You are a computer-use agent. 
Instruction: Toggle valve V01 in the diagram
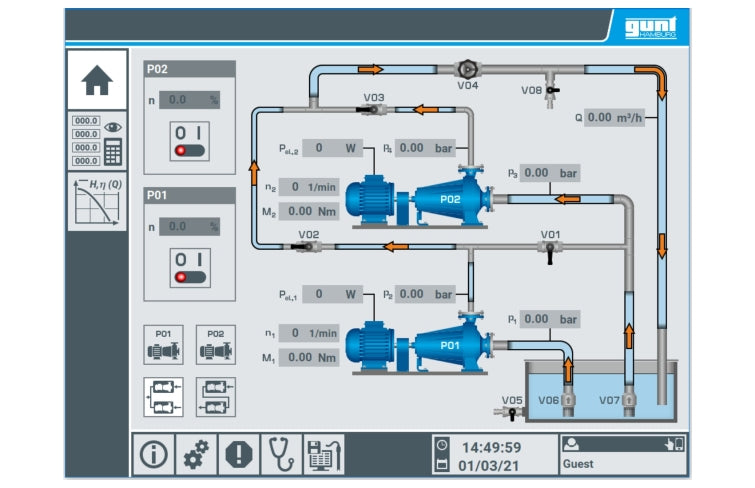(x=550, y=247)
